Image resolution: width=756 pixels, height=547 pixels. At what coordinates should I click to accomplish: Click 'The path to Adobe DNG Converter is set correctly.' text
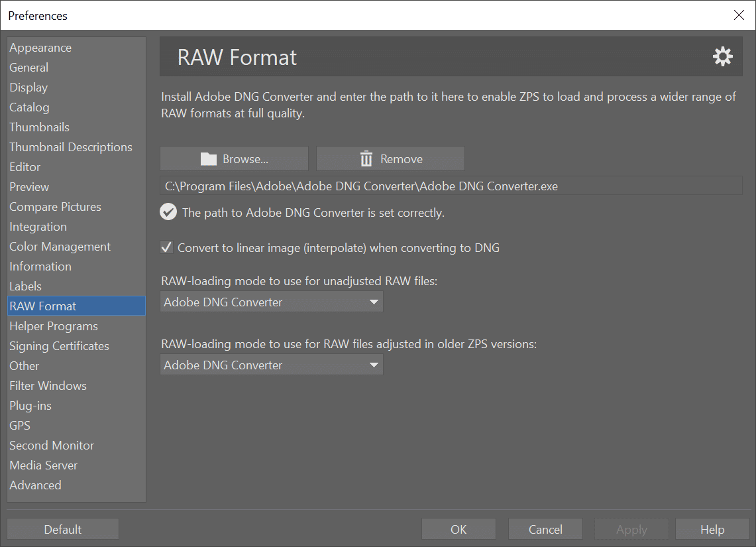[313, 213]
